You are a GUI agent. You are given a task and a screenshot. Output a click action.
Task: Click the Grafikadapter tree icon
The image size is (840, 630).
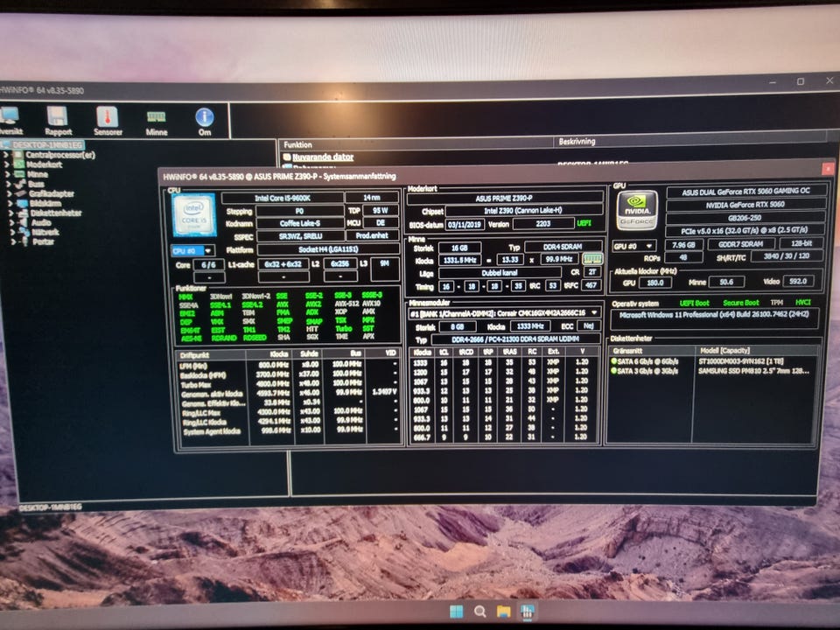pyautogui.click(x=21, y=193)
